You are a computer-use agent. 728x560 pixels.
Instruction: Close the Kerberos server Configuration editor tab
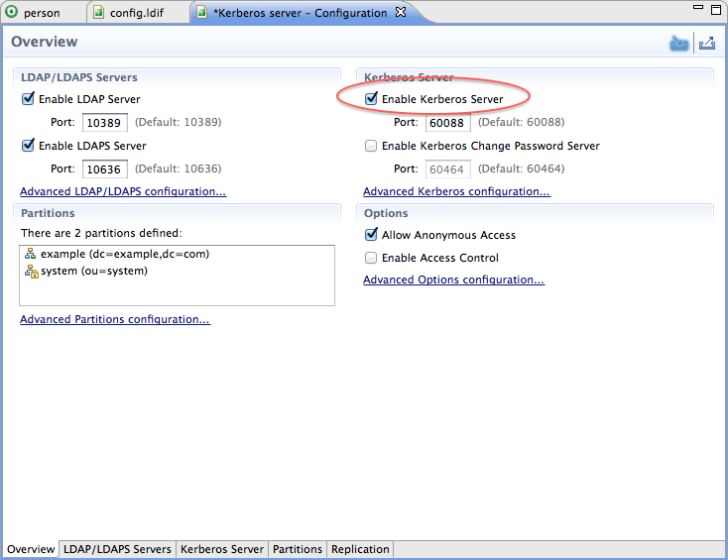coord(400,13)
